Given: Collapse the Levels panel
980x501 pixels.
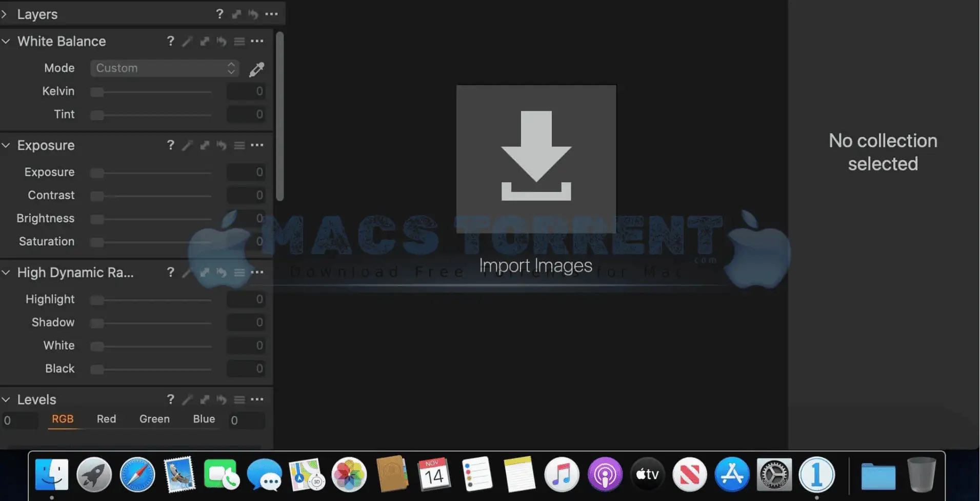Looking at the screenshot, I should point(6,399).
